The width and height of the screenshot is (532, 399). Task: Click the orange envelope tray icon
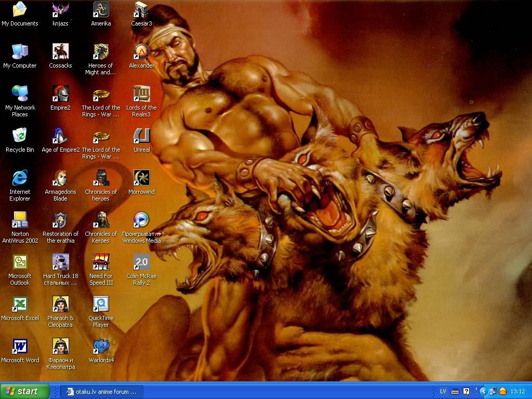click(x=502, y=392)
